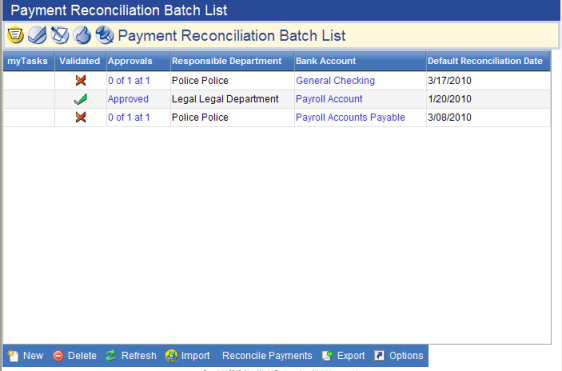Refresh the batch list
The image size is (562, 371).
pyautogui.click(x=131, y=356)
